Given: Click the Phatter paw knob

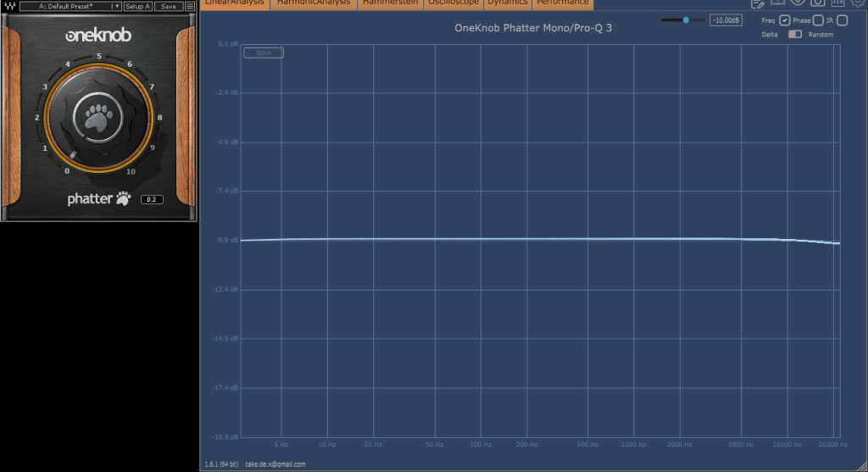Looking at the screenshot, I should (98, 118).
